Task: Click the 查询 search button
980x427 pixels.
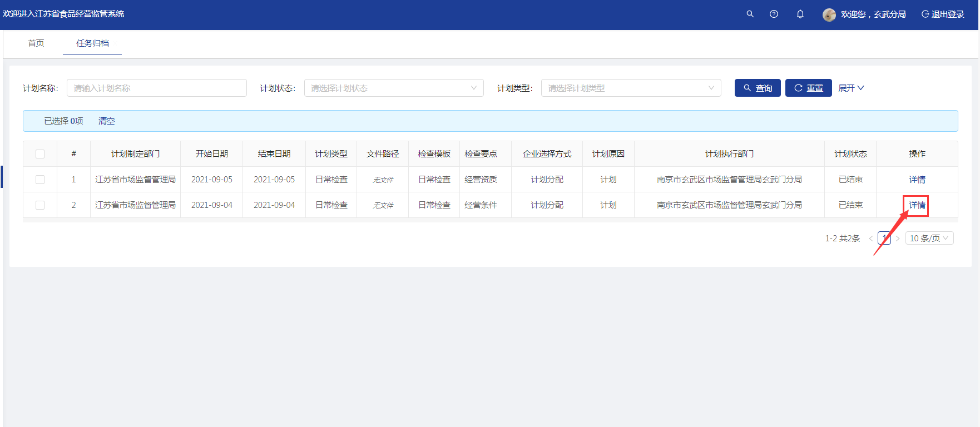Action: click(x=757, y=88)
